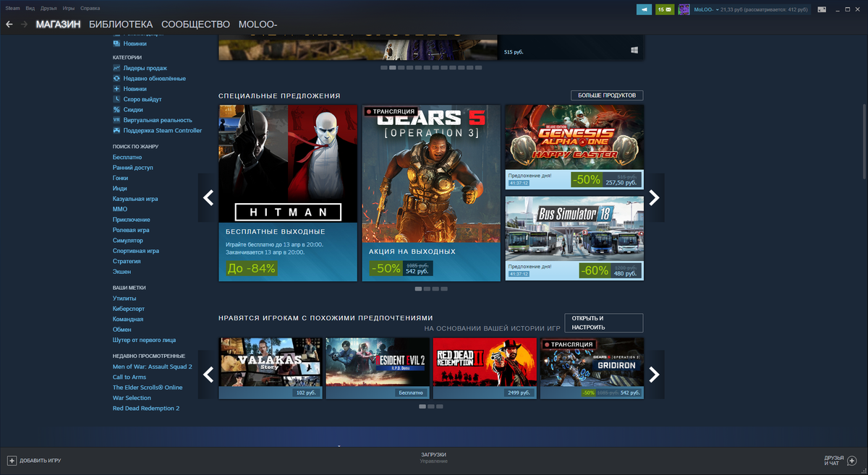Switch to Big Picture mode icon
Viewport: 868px width, 475px height.
click(821, 9)
